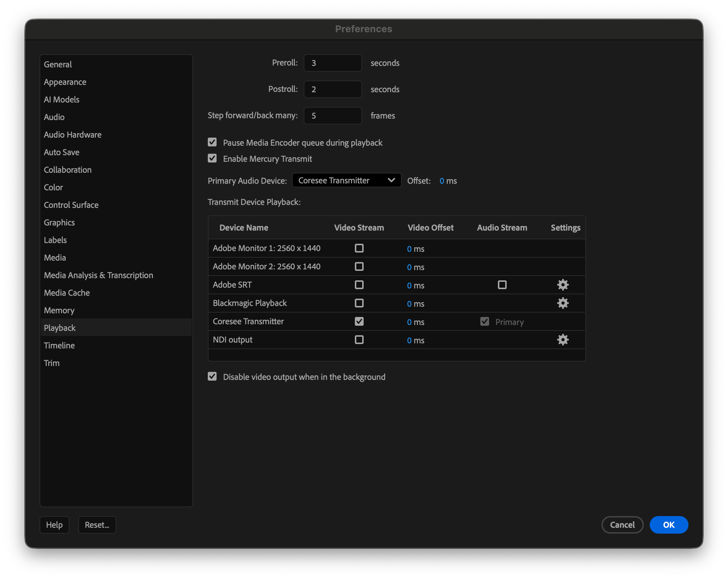Open Media Cache preferences section
The width and height of the screenshot is (728, 579).
67,293
